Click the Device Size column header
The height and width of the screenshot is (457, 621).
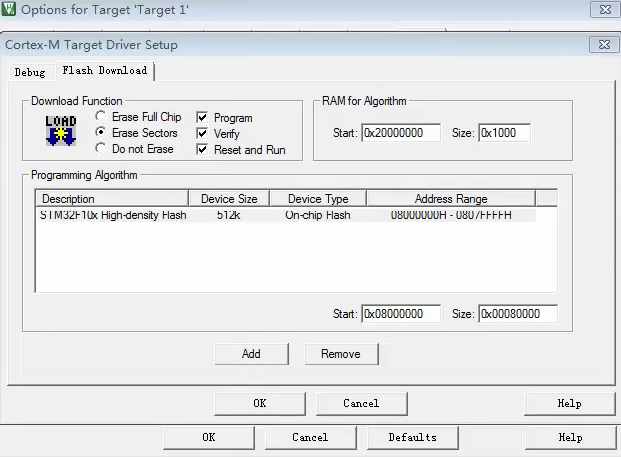(229, 198)
